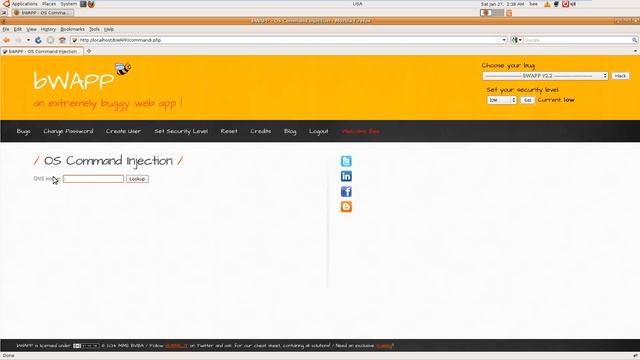
Task: Click the date and time clock
Action: point(502,4)
